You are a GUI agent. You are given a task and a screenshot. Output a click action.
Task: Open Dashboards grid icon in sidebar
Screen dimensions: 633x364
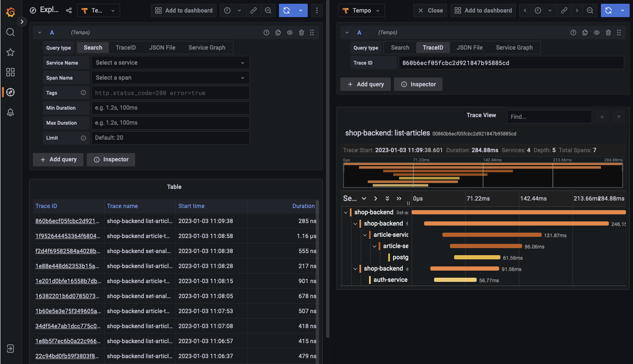click(10, 72)
